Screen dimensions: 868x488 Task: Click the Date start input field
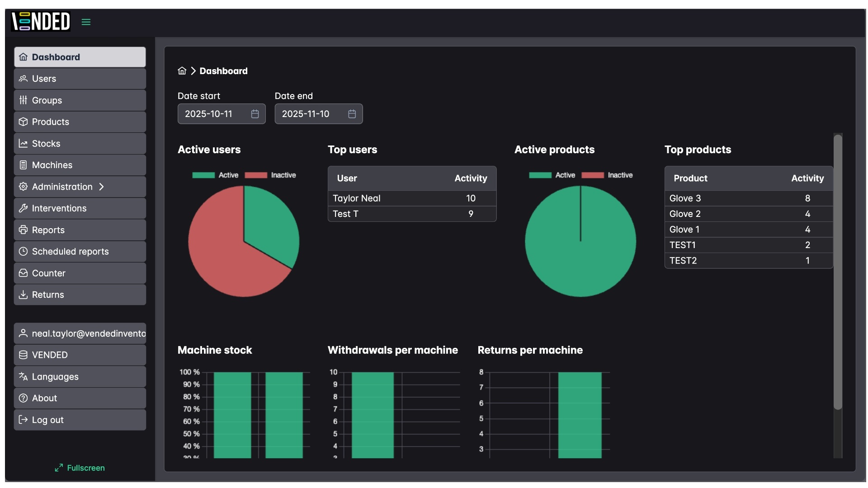pyautogui.click(x=222, y=114)
